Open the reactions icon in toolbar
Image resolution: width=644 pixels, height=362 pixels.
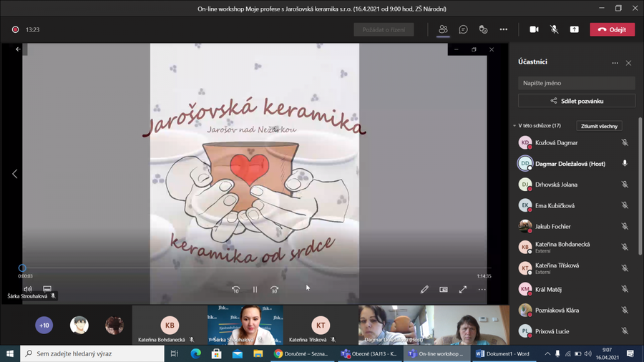[484, 29]
